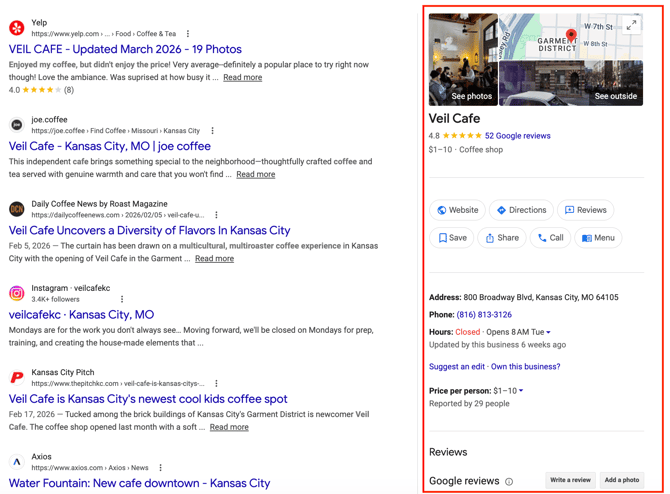Image resolution: width=670 pixels, height=494 pixels.
Task: Click Read more under the Yelp snippet
Action: tap(243, 77)
